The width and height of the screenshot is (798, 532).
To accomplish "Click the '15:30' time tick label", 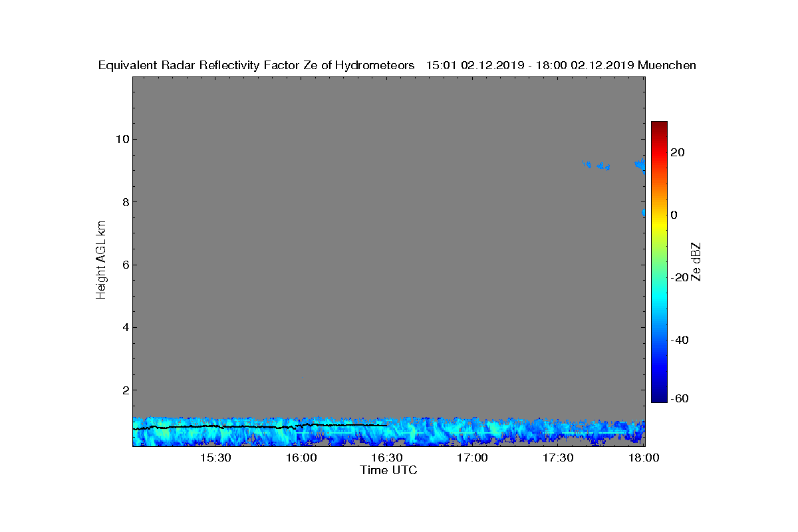I will (x=215, y=458).
